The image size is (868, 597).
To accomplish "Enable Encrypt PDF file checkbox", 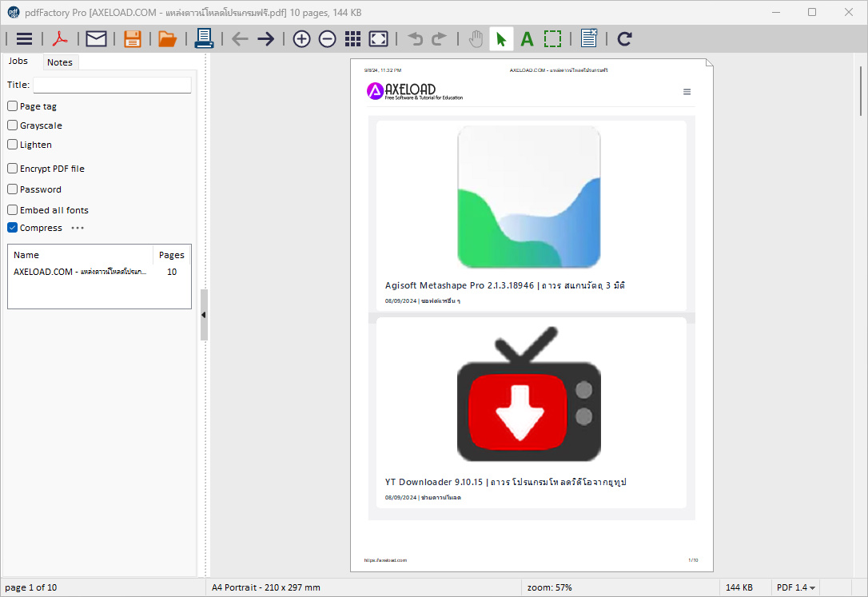I will [x=12, y=168].
